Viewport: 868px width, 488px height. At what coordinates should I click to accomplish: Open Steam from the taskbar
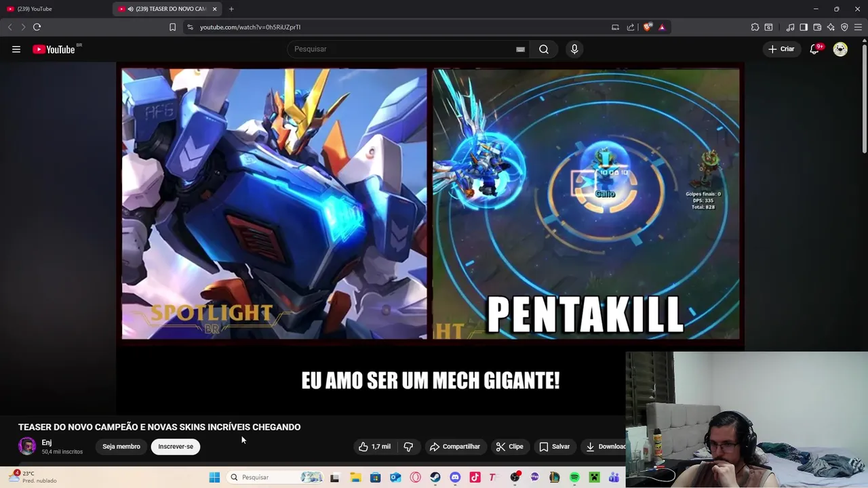[435, 477]
